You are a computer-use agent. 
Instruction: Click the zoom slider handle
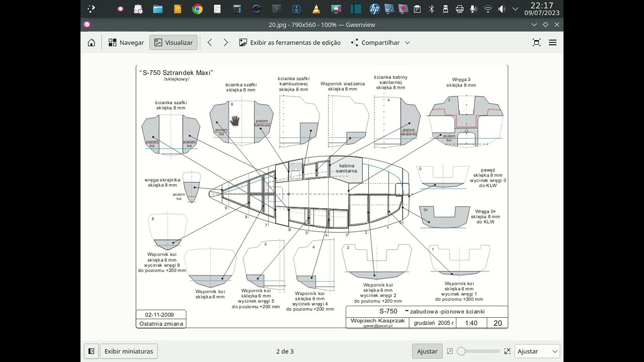(461, 351)
